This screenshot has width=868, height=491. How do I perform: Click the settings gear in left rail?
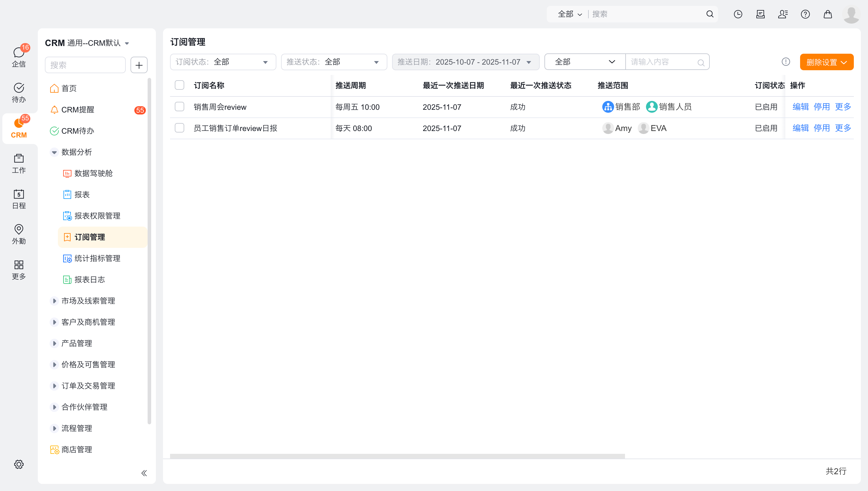pos(19,464)
